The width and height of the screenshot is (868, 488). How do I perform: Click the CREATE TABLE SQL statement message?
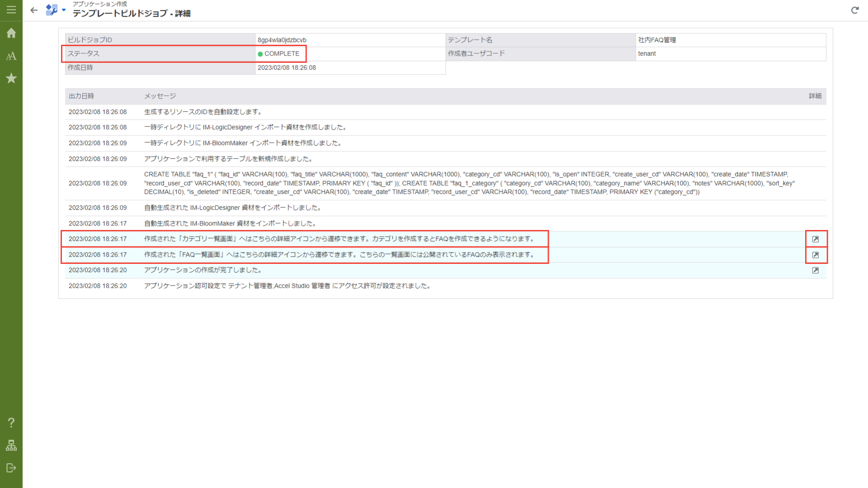(x=469, y=183)
